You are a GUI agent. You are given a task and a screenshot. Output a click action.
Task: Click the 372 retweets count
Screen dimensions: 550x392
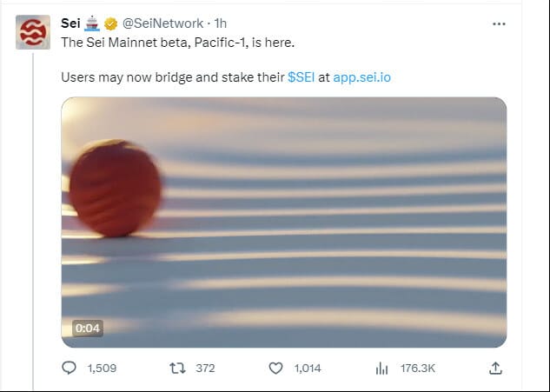point(205,369)
